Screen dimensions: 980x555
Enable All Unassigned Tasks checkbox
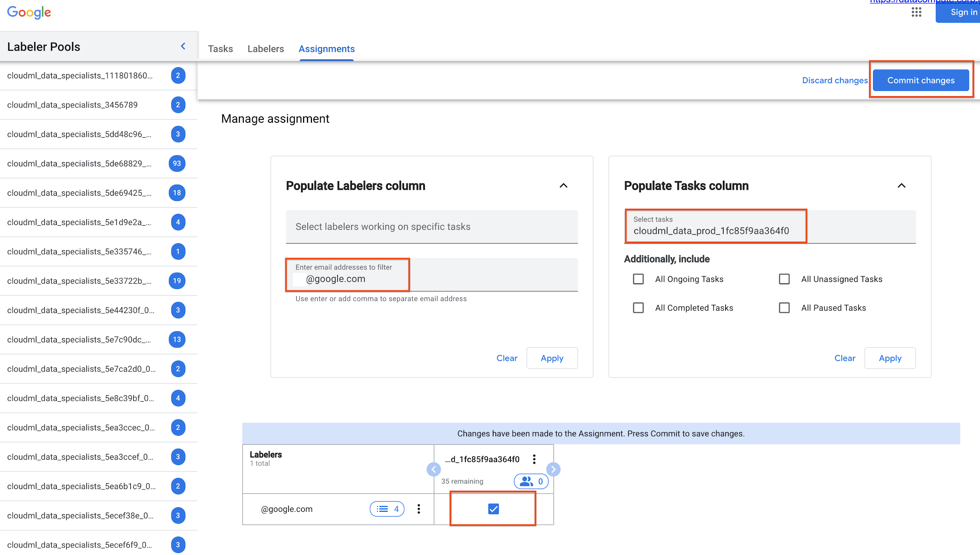(x=784, y=279)
